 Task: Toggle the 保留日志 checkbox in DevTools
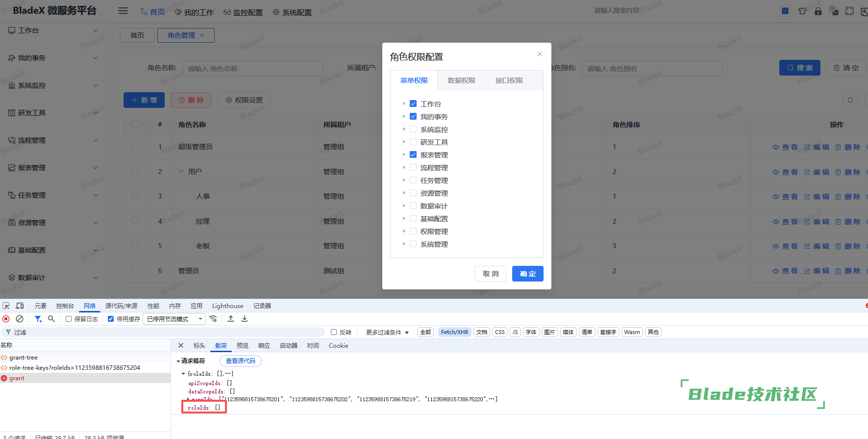[69, 319]
